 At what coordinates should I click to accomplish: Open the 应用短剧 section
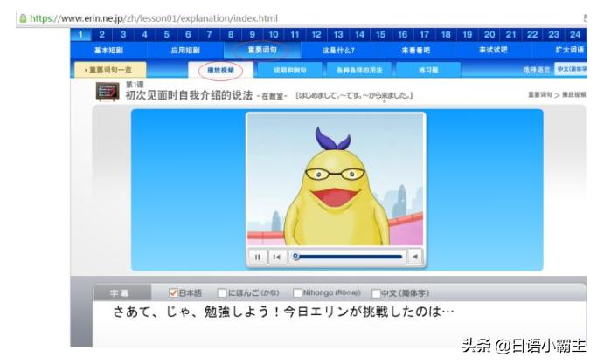click(x=185, y=51)
